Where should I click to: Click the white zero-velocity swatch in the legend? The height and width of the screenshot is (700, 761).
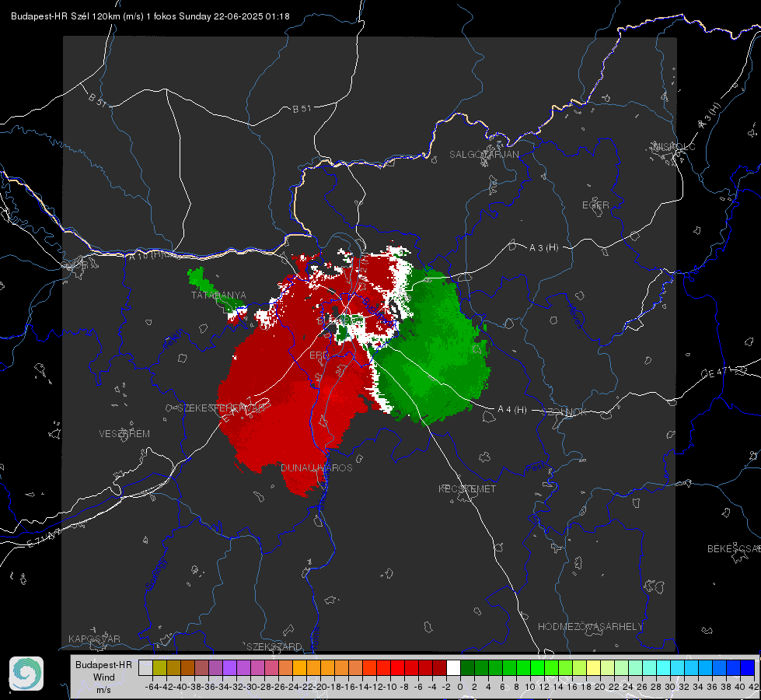click(x=453, y=668)
